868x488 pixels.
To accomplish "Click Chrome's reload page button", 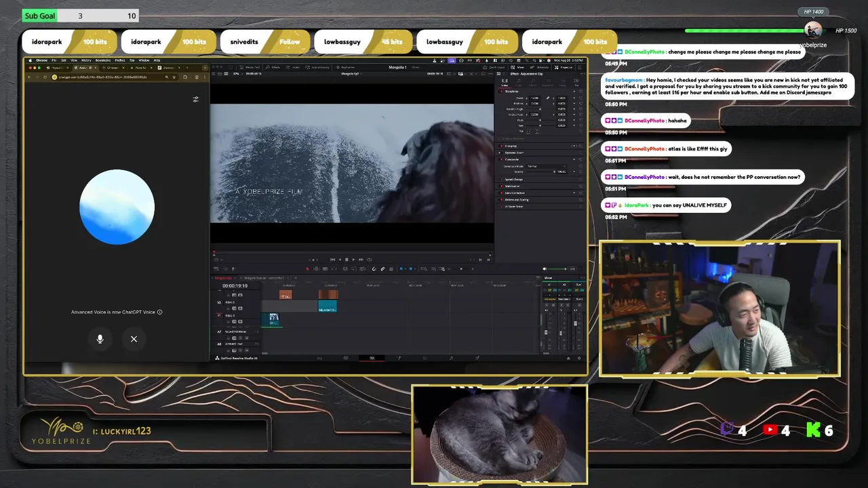I will (45, 77).
